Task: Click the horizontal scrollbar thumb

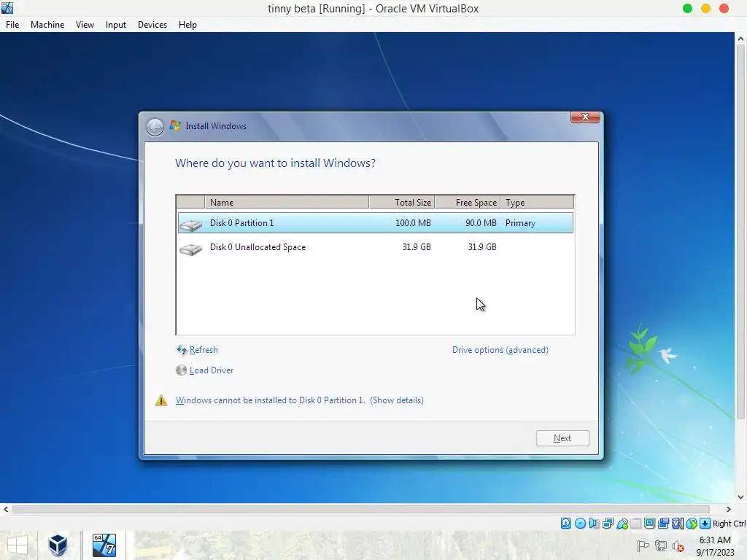Action: (x=361, y=510)
